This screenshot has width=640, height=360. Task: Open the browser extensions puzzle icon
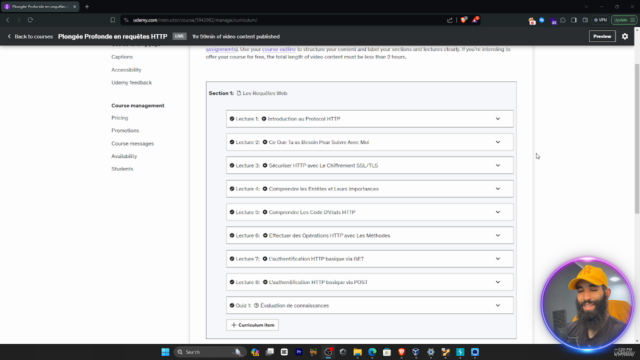(563, 20)
